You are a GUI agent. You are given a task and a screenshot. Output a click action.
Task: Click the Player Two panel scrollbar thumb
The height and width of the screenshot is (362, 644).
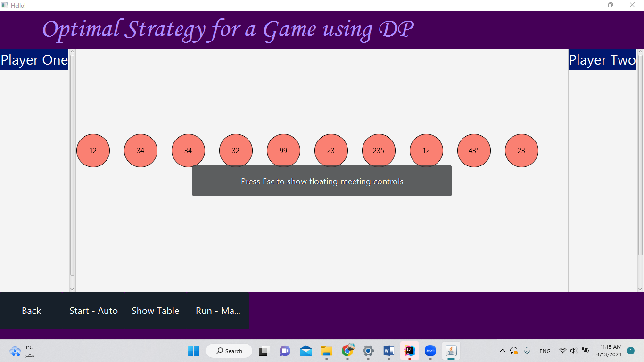(640, 155)
